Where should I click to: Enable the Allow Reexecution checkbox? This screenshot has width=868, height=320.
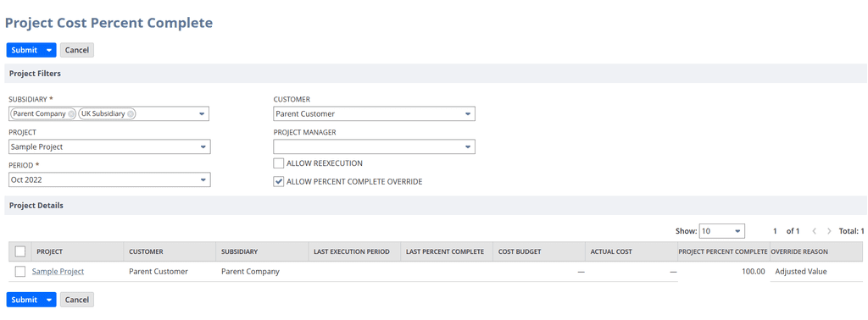(x=278, y=163)
